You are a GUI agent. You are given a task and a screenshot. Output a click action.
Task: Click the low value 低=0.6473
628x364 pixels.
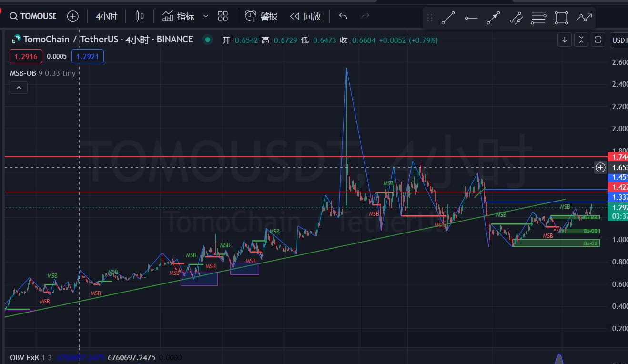pyautogui.click(x=318, y=40)
